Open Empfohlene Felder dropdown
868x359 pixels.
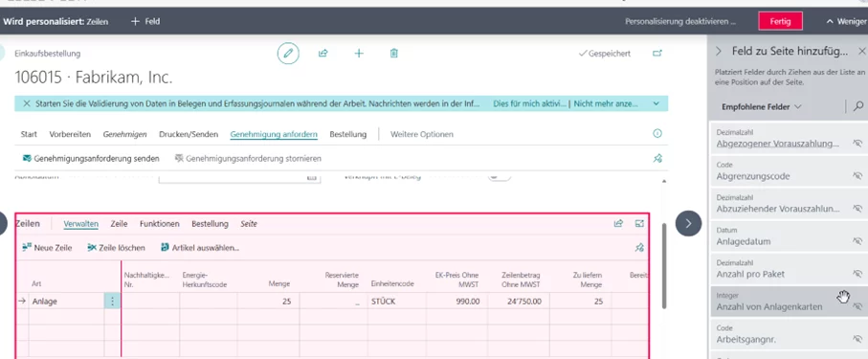(x=761, y=106)
